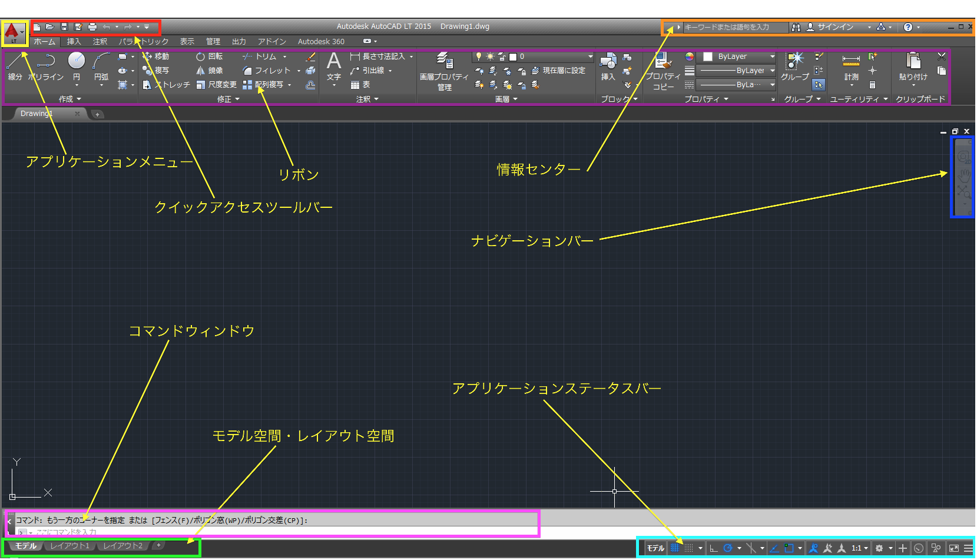
Task: Click the Leader (引出線) tool
Action: [x=367, y=71]
